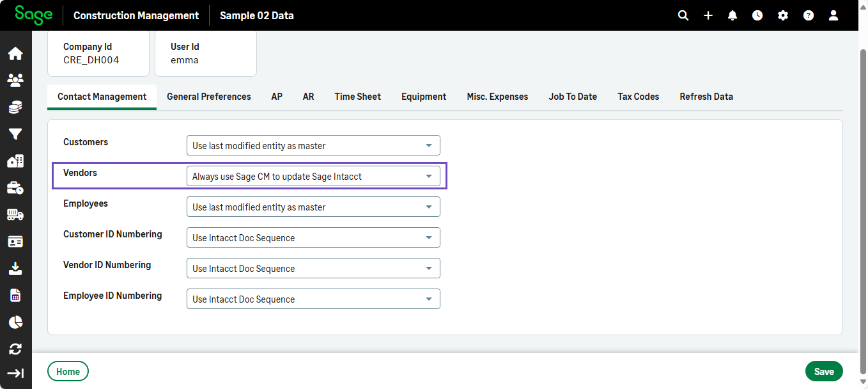Switch to the General Preferences tab
This screenshot has height=389, width=868.
tap(209, 97)
